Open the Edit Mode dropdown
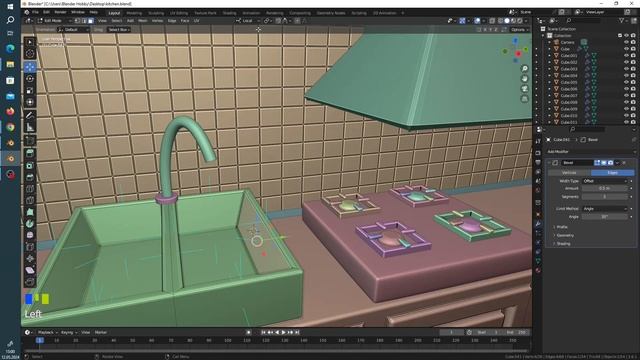This screenshot has height=360, width=640. [x=54, y=20]
